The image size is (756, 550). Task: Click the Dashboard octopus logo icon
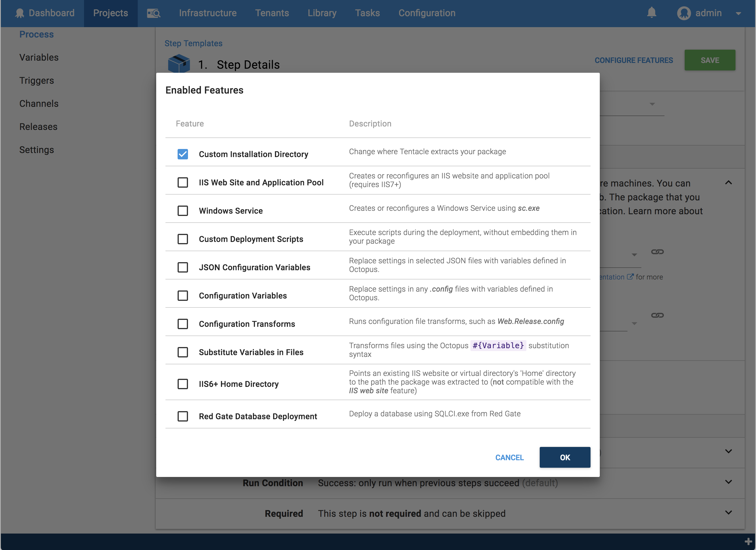(20, 13)
